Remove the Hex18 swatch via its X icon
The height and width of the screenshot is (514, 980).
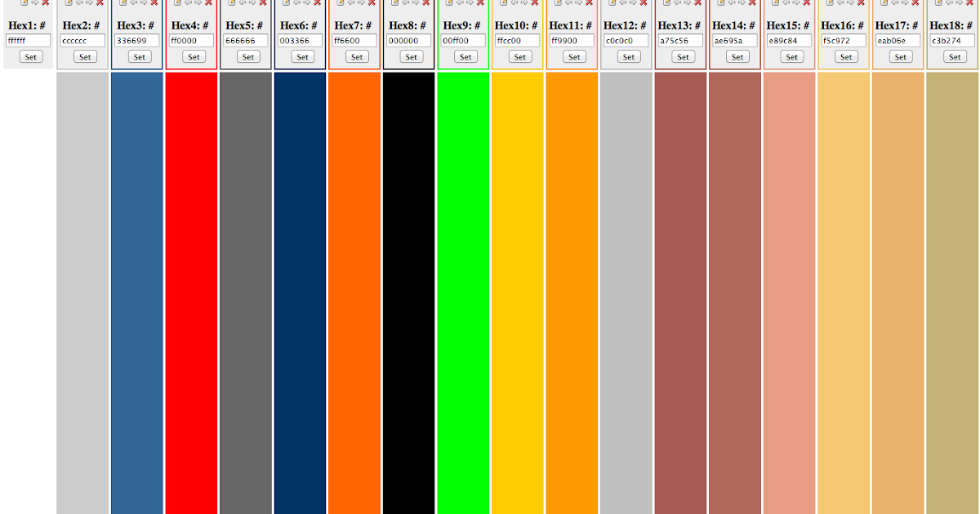click(x=969, y=3)
